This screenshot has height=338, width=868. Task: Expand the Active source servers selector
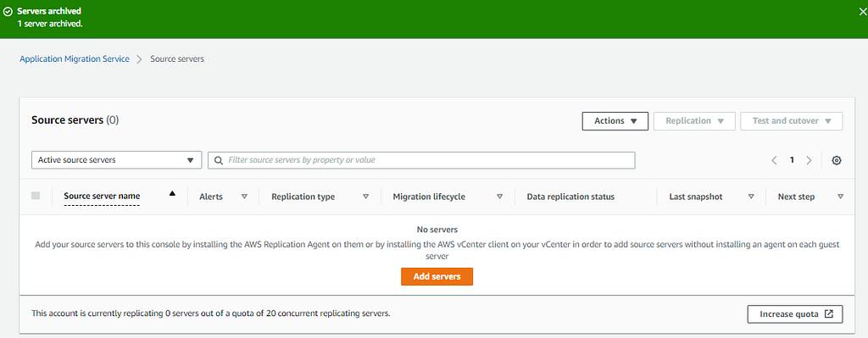117,160
